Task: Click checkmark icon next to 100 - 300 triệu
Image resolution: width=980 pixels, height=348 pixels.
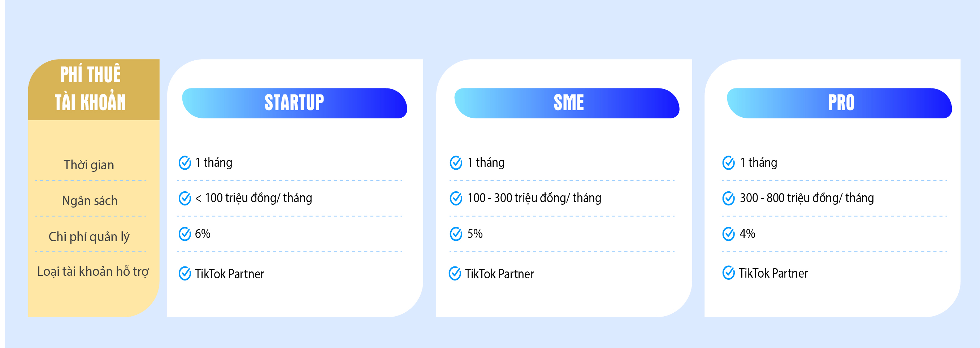Action: pyautogui.click(x=456, y=198)
